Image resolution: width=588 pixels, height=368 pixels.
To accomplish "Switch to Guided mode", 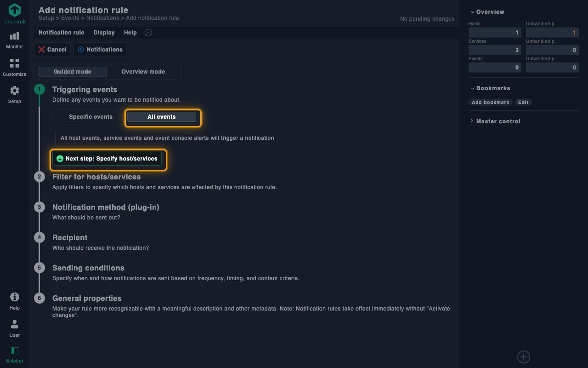I will click(x=73, y=72).
